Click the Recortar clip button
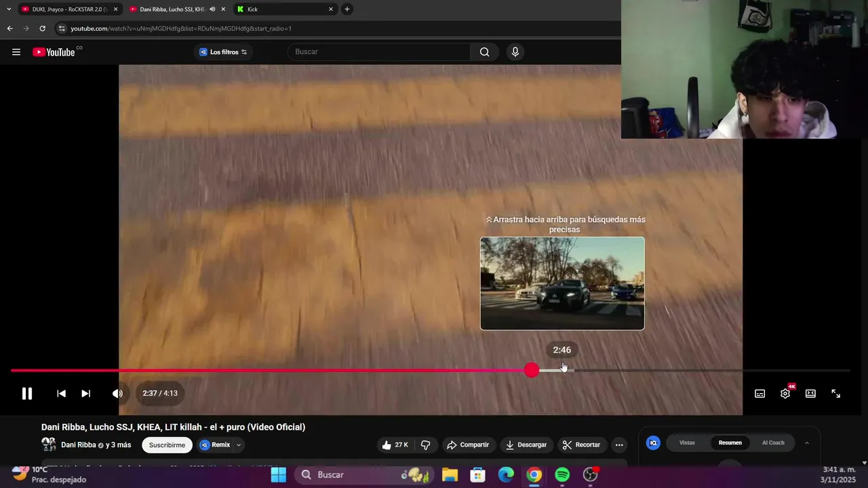This screenshot has height=488, width=868. click(x=581, y=445)
